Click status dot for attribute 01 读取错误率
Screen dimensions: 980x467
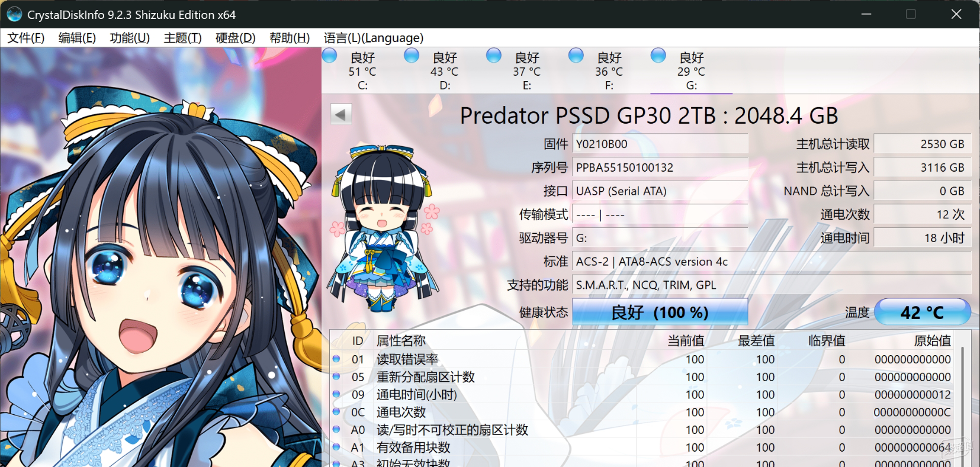[x=336, y=359]
